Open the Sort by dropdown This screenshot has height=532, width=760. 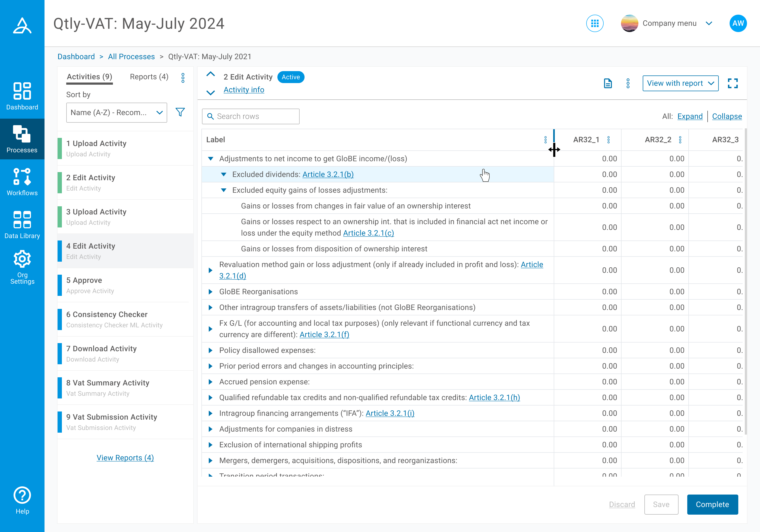point(116,113)
